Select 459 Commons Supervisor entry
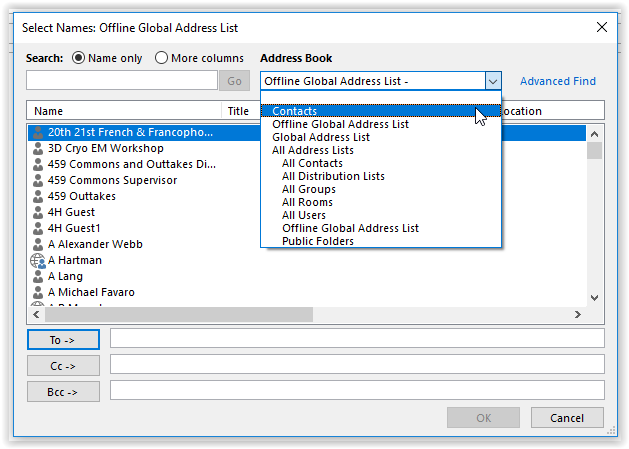This screenshot has height=449, width=629. pos(112,180)
